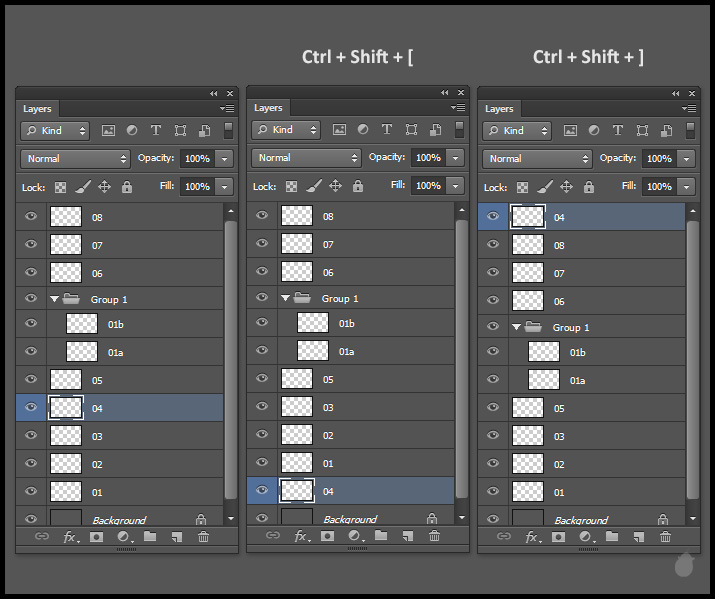Toggle visibility of layer 04 in the middle panel
This screenshot has height=599, width=715.
pyautogui.click(x=262, y=490)
